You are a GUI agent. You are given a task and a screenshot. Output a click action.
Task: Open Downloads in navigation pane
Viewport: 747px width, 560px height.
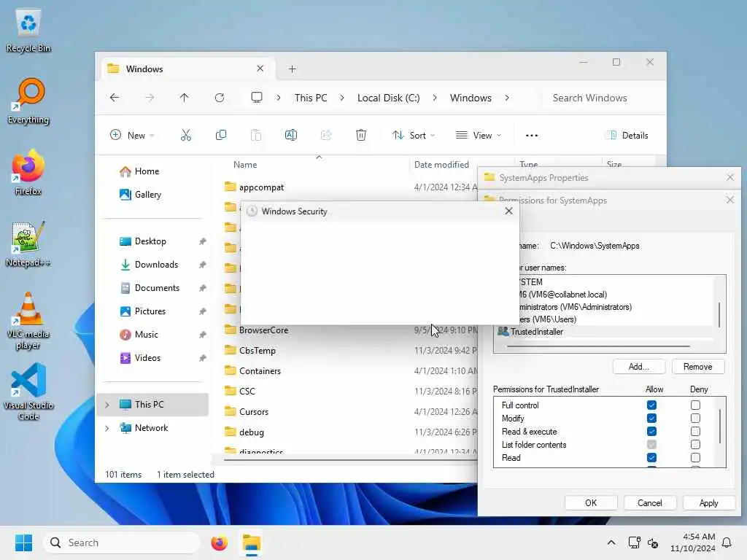[x=156, y=265]
